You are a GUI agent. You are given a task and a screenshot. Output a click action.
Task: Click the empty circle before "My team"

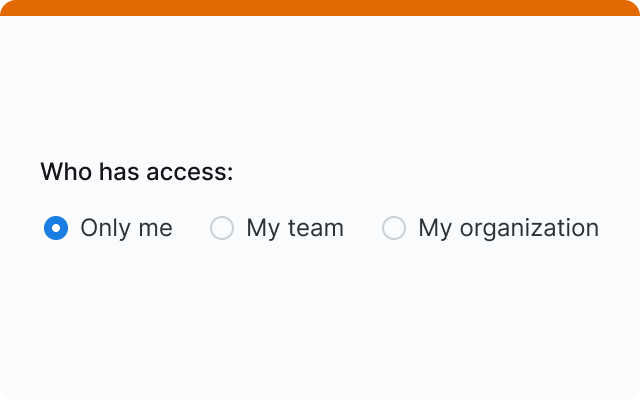pyautogui.click(x=222, y=228)
